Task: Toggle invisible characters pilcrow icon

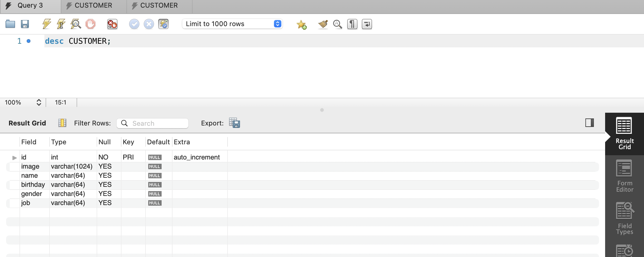Action: point(352,24)
